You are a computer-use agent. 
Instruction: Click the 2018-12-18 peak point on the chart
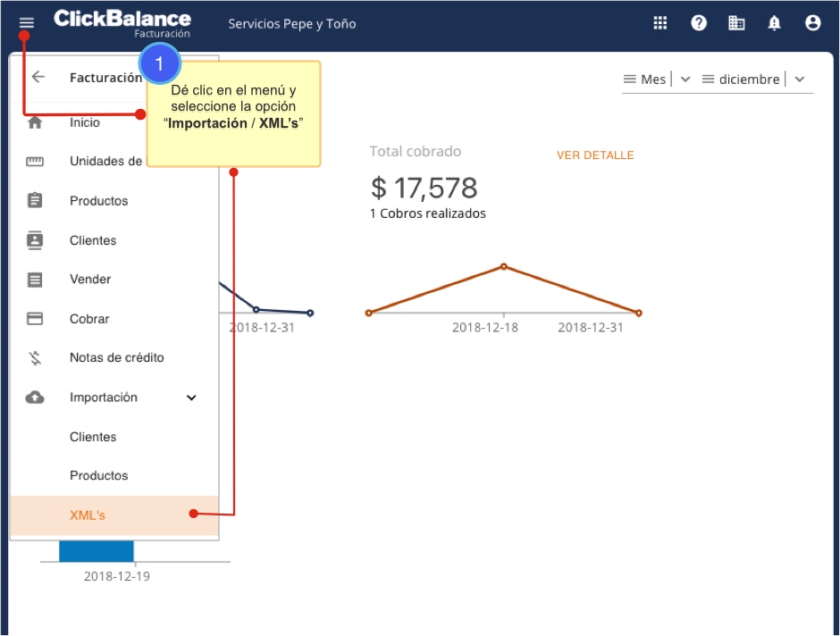click(x=503, y=266)
